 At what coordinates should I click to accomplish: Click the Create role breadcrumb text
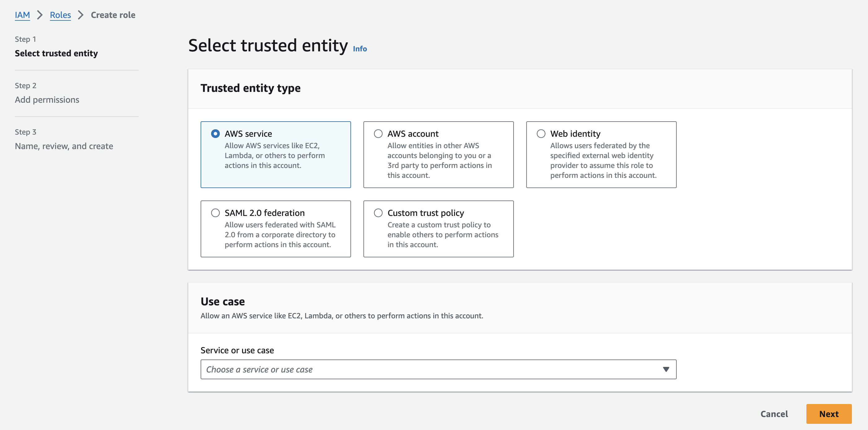click(113, 15)
